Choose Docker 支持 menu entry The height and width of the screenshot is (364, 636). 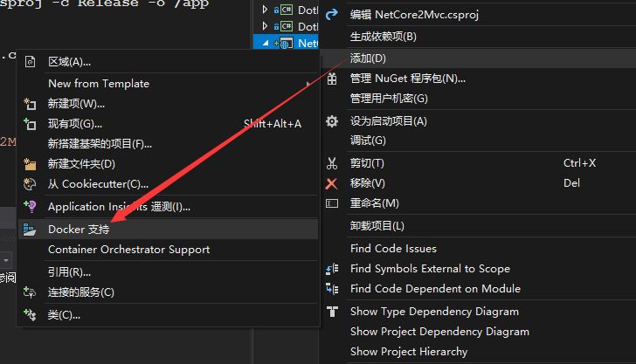coord(168,230)
